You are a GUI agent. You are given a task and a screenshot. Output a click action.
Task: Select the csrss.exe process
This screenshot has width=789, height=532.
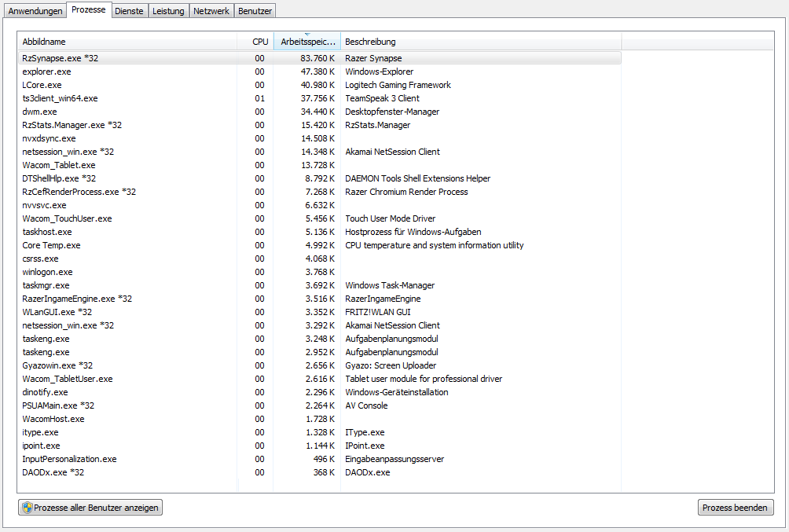coord(320,259)
